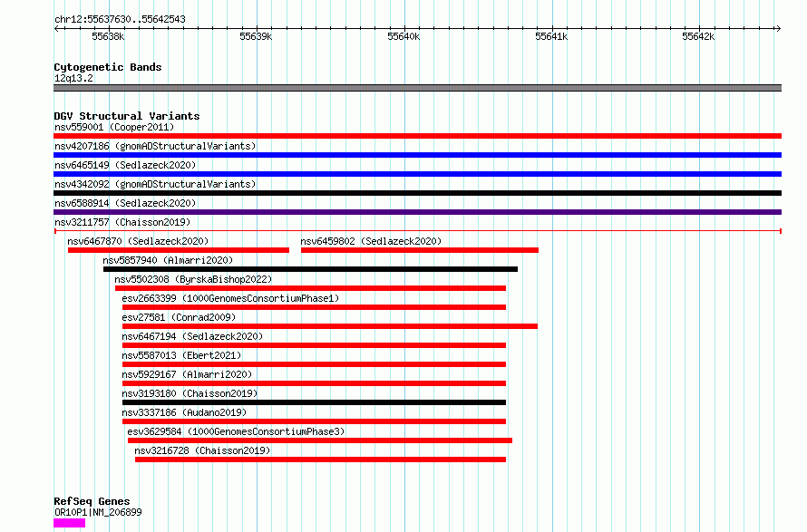Viewport: 807px width, 532px height.
Task: Click the 55642k ruler tick label
Action: click(x=698, y=36)
